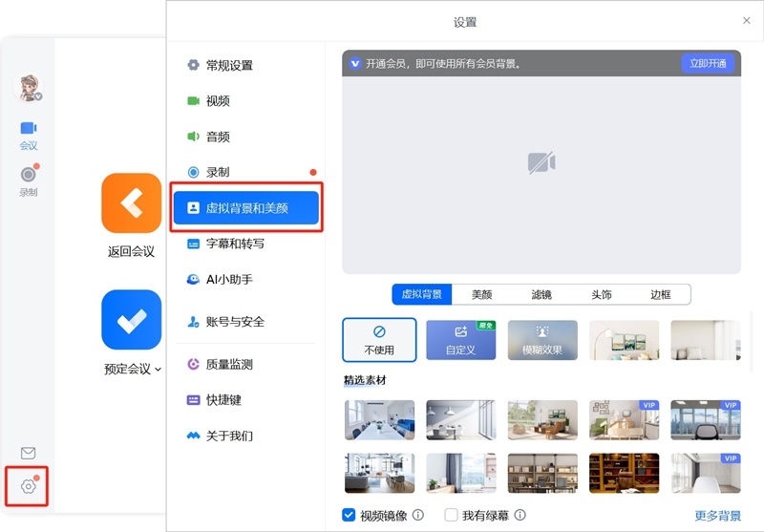This screenshot has width=764, height=532.
Task: Click the blue 预定会议 checkmark button
Action: 131,320
